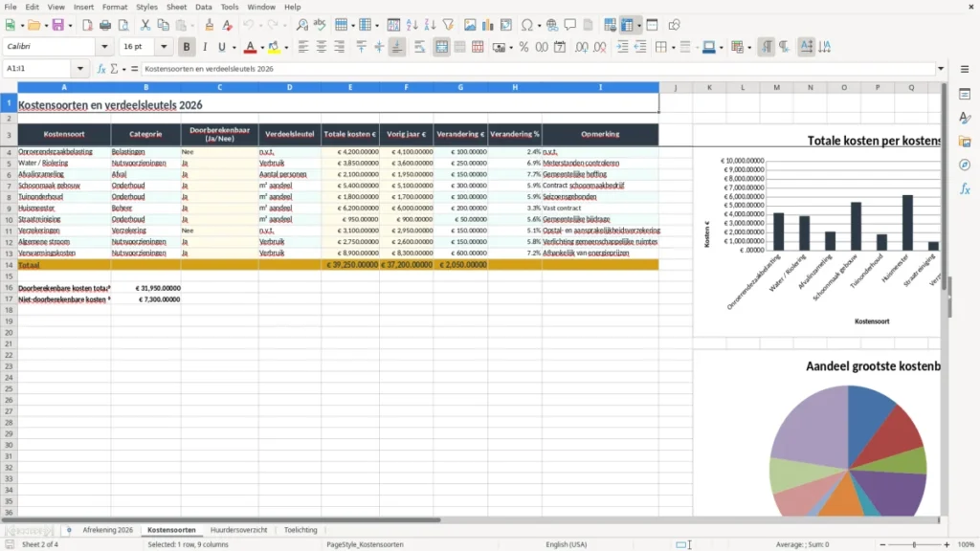Switch to Toelichting sheet tab
980x551 pixels.
tap(301, 530)
